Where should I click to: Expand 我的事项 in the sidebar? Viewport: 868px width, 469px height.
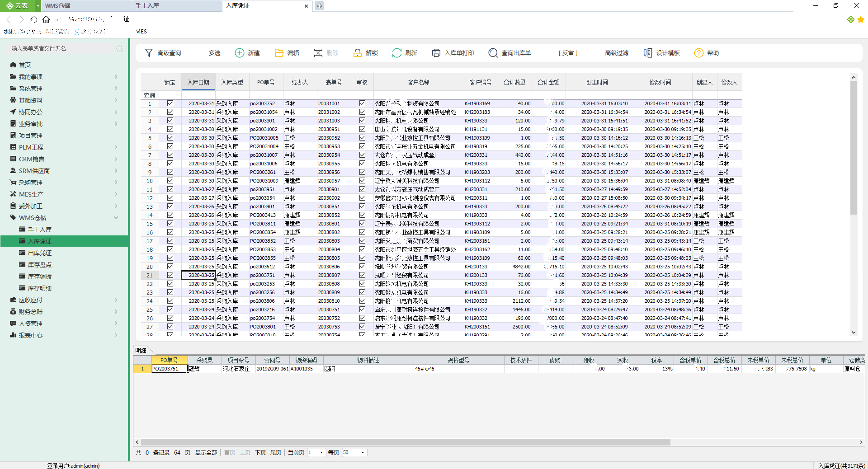click(x=116, y=77)
